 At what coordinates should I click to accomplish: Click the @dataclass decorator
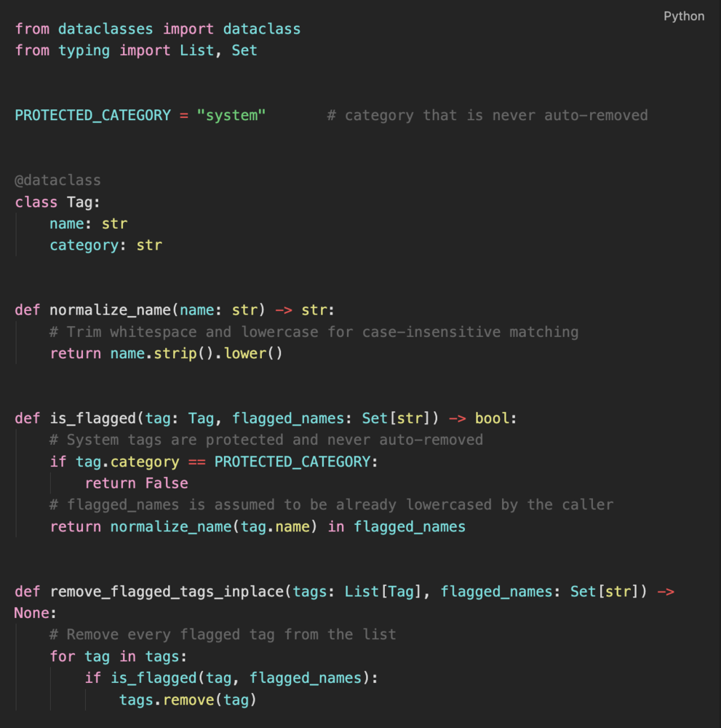[57, 180]
